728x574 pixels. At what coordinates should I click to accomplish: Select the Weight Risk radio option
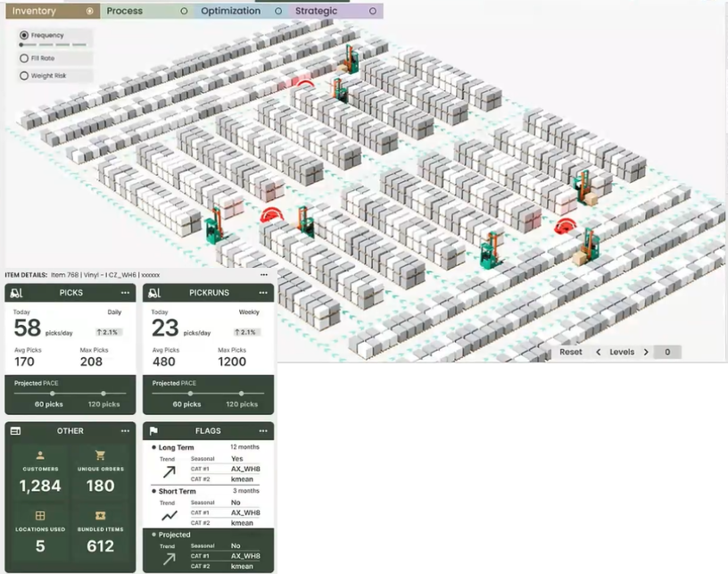pos(24,76)
